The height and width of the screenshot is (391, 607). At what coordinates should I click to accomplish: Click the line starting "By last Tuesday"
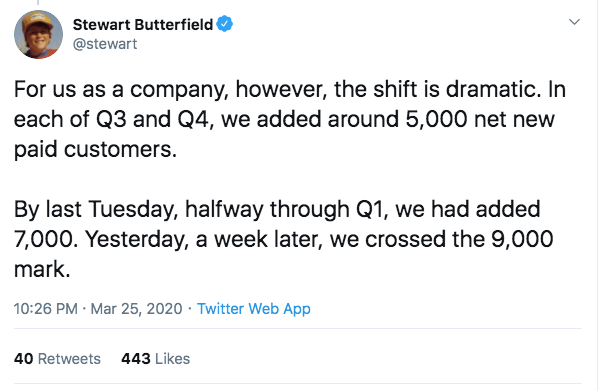pos(277,209)
